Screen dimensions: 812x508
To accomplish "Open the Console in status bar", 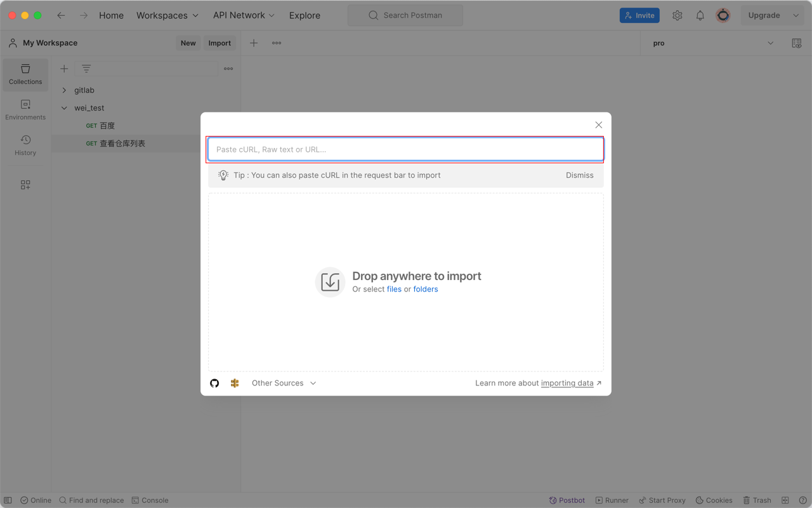I will (x=150, y=500).
